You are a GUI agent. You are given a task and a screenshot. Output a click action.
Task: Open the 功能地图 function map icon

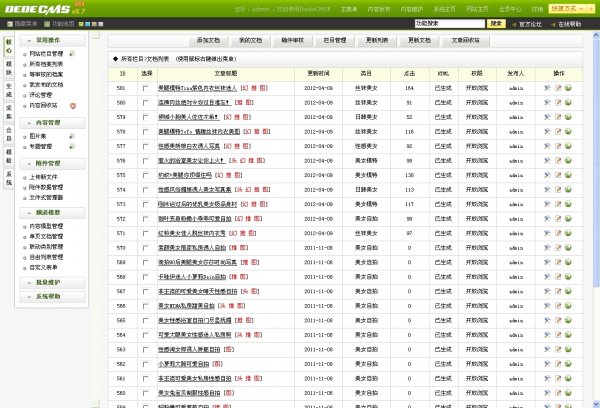click(x=47, y=24)
